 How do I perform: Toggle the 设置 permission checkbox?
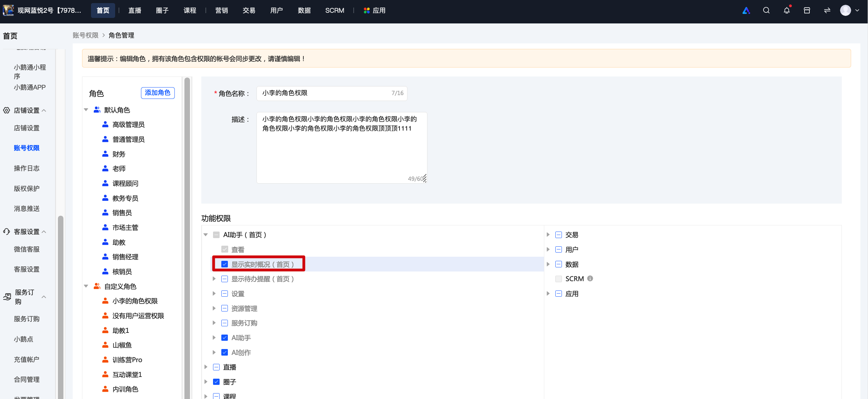point(225,294)
